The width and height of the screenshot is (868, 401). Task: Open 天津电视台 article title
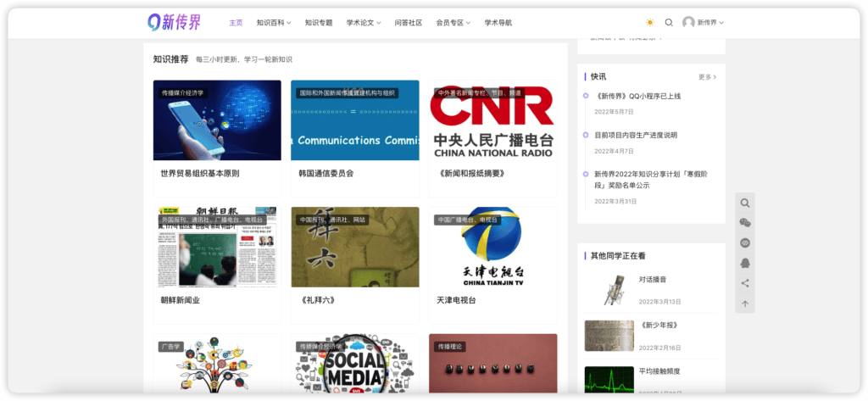456,300
